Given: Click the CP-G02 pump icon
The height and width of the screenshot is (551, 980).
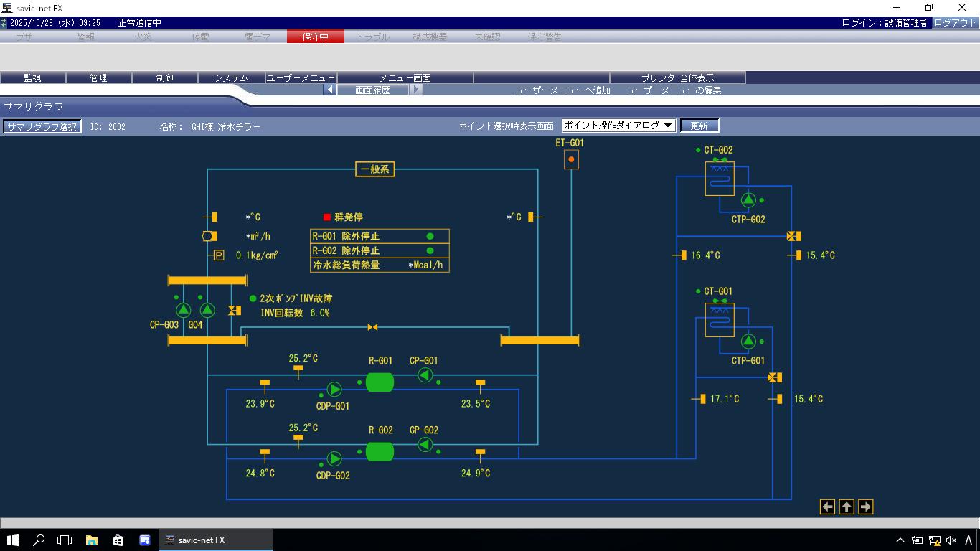Looking at the screenshot, I should [425, 445].
